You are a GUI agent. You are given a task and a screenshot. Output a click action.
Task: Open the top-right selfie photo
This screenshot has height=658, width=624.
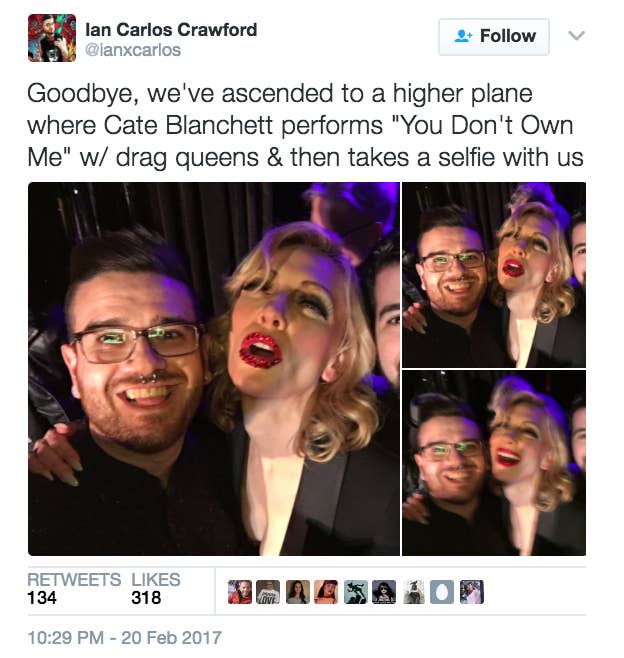pyautogui.click(x=494, y=275)
